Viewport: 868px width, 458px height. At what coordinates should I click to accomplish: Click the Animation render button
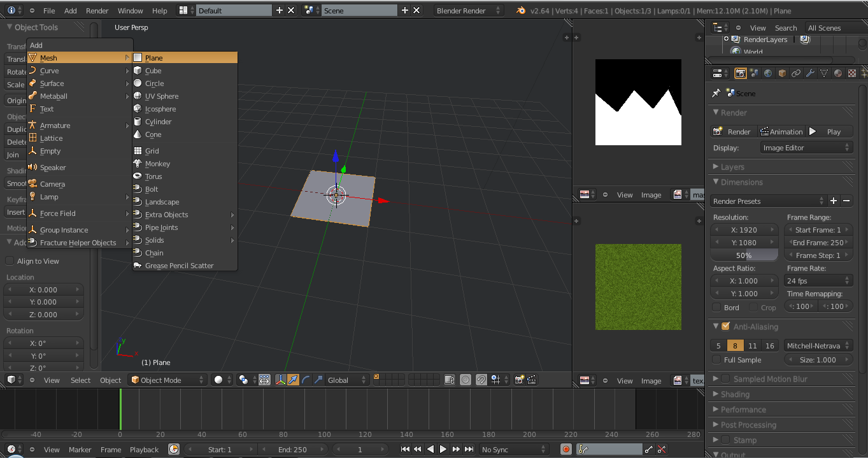click(781, 132)
